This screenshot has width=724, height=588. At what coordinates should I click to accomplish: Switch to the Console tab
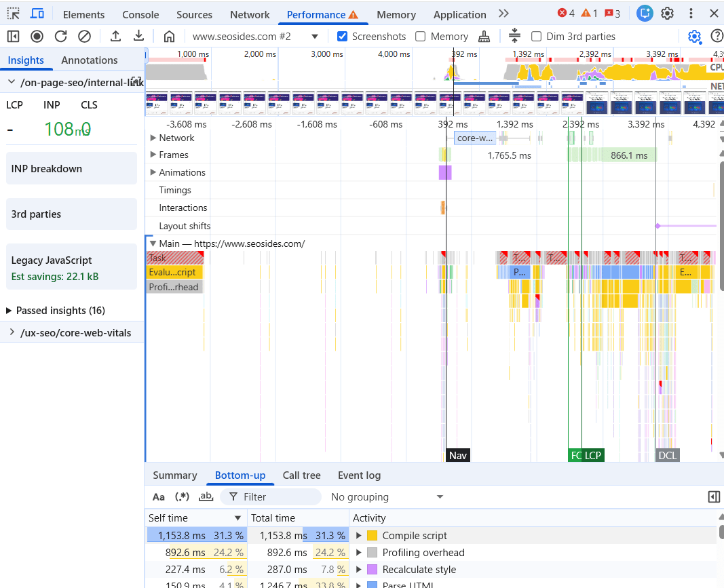pyautogui.click(x=140, y=15)
